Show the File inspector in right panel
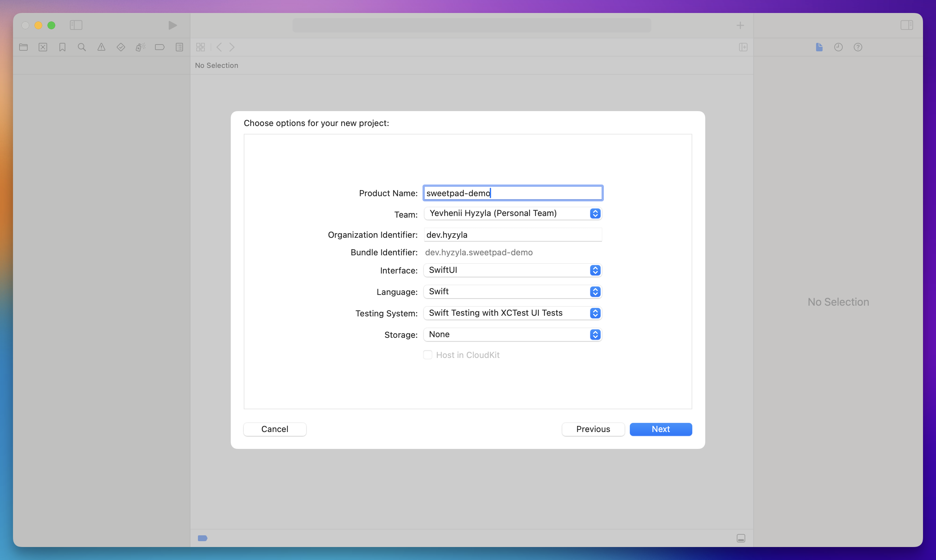 tap(819, 47)
